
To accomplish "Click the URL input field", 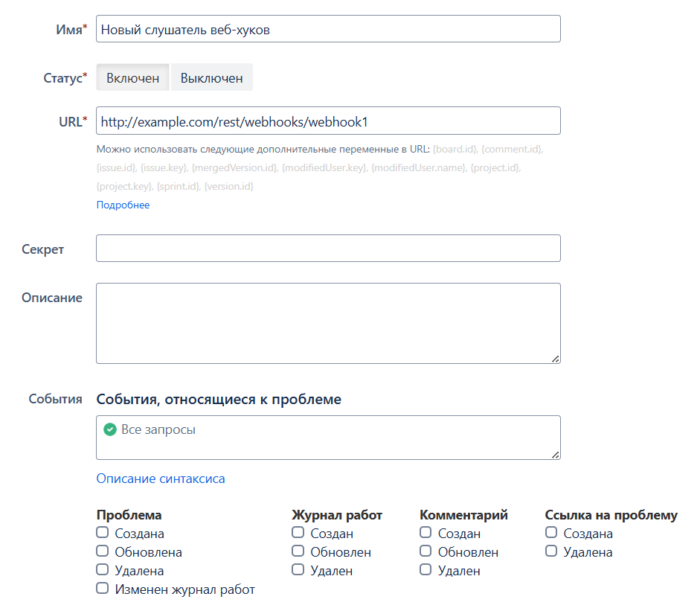I will coord(328,121).
